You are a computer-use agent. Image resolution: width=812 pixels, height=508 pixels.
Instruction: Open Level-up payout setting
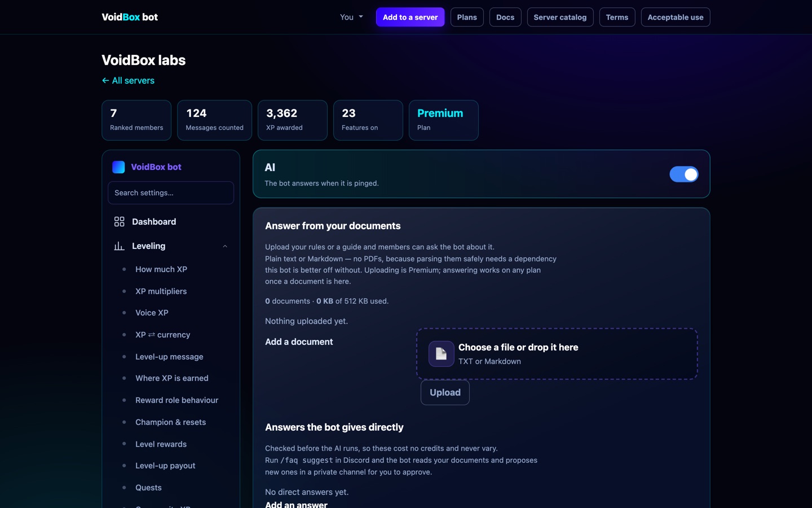tap(165, 466)
